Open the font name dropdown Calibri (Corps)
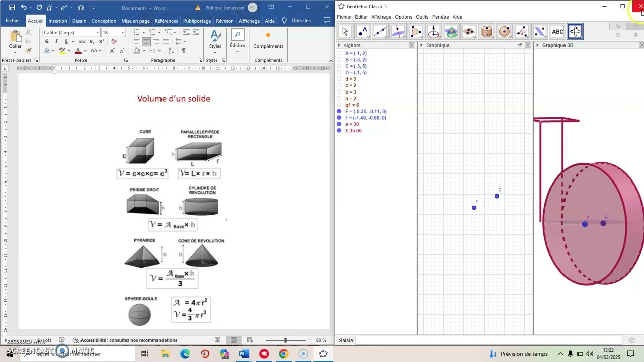This screenshot has width=644, height=362. point(97,33)
